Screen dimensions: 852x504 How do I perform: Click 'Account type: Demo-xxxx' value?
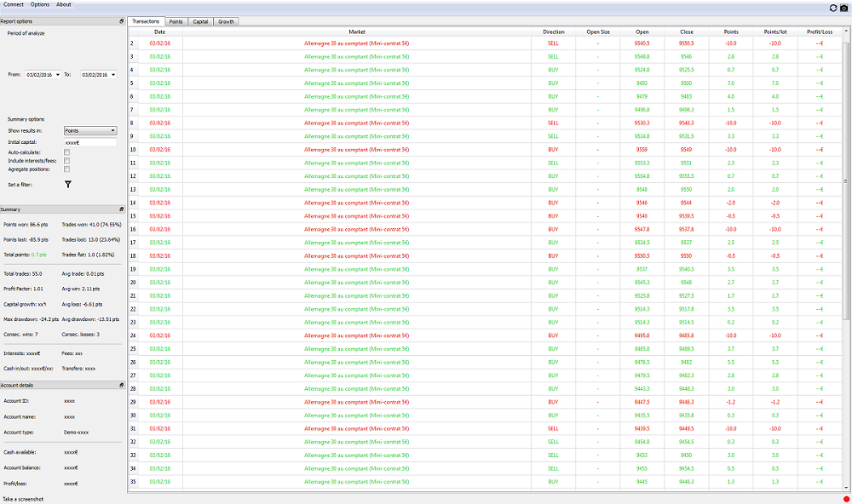[76, 432]
